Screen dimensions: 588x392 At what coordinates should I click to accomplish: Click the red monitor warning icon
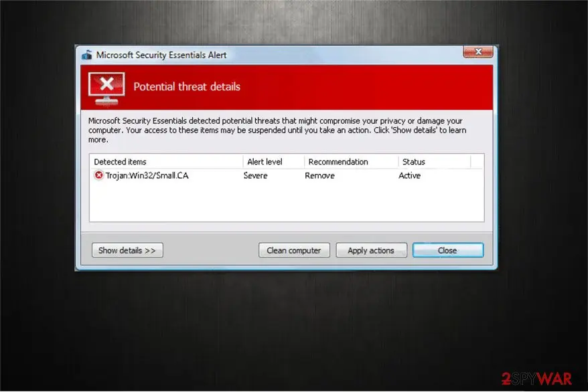click(106, 88)
